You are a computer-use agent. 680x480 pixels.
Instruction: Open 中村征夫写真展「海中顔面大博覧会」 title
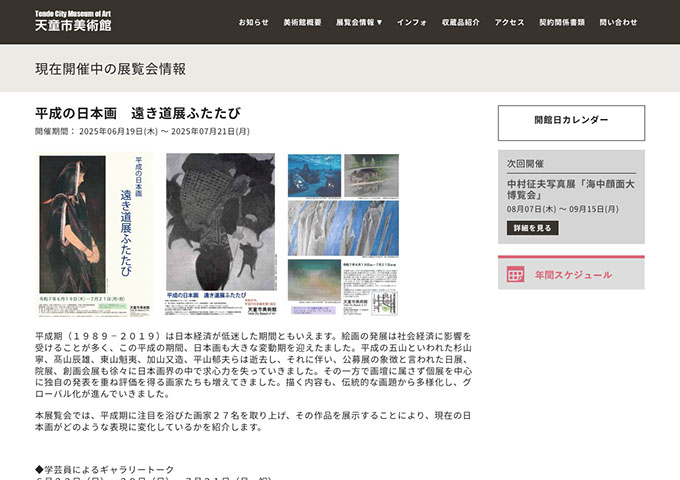point(571,189)
